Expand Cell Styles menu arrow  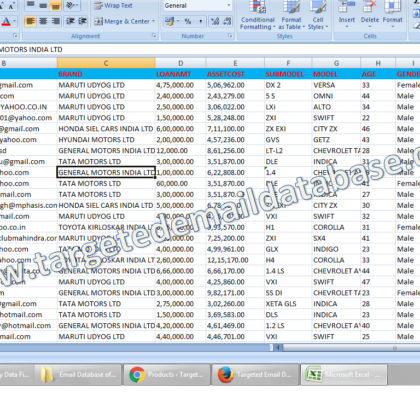pyautogui.click(x=327, y=27)
